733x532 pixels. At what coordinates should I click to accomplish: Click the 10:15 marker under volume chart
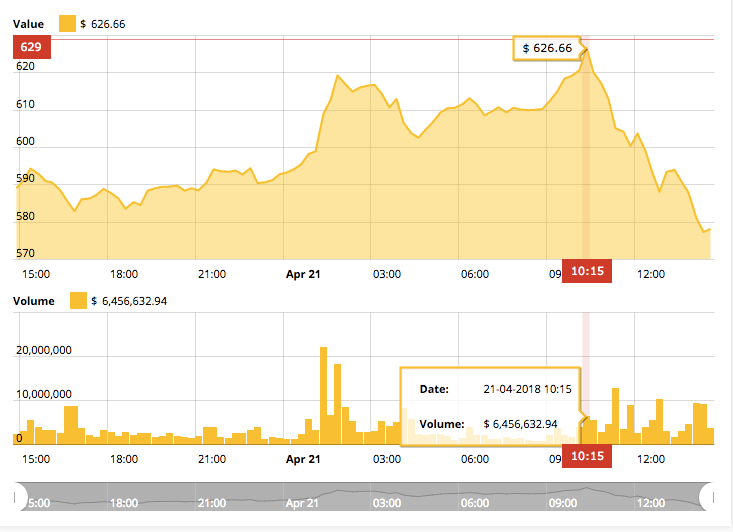point(587,456)
